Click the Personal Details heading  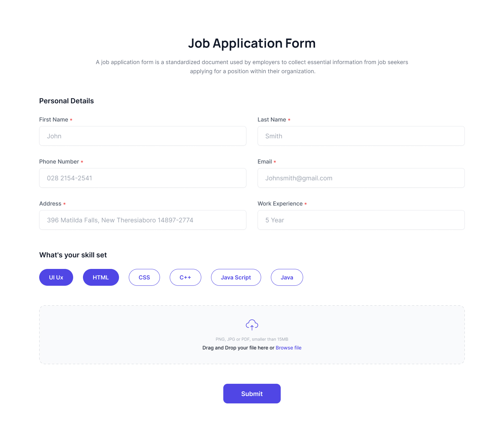point(66,101)
